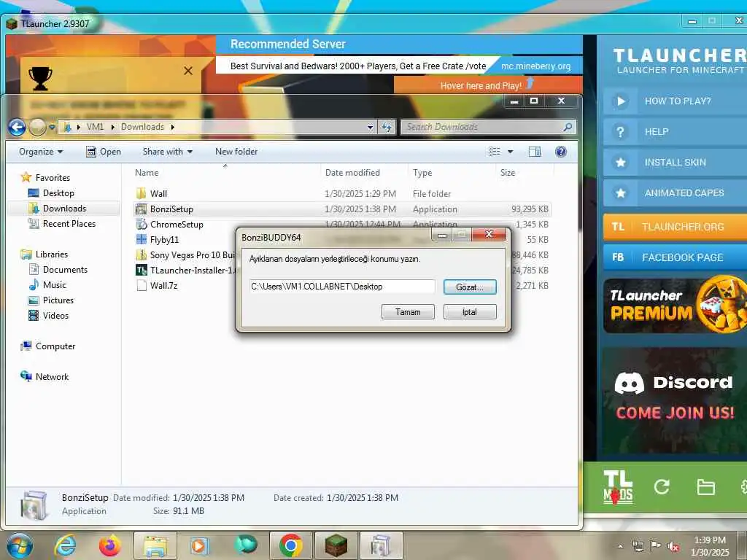Click Open in Explorer toolbar
Image resolution: width=747 pixels, height=560 pixels.
[x=104, y=152]
